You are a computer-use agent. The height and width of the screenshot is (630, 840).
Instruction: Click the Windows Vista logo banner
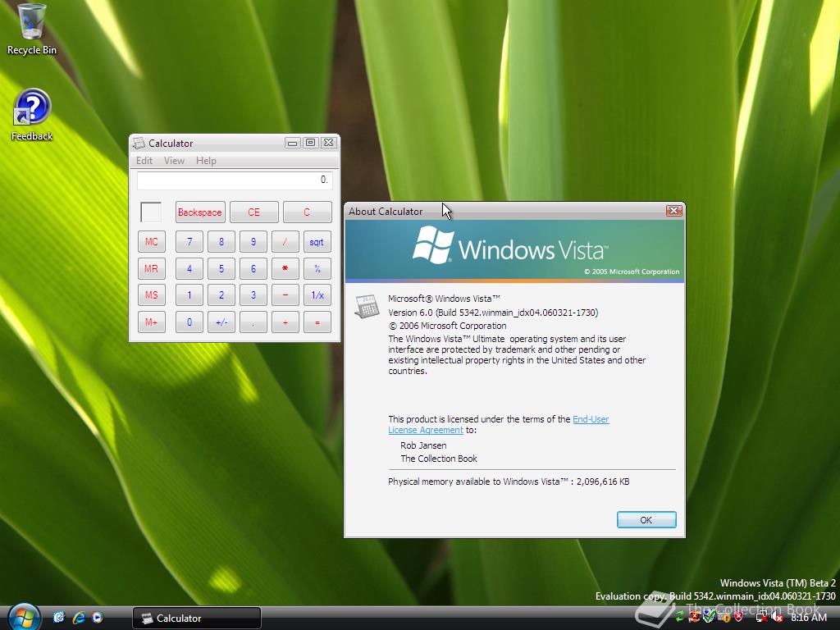tap(514, 250)
